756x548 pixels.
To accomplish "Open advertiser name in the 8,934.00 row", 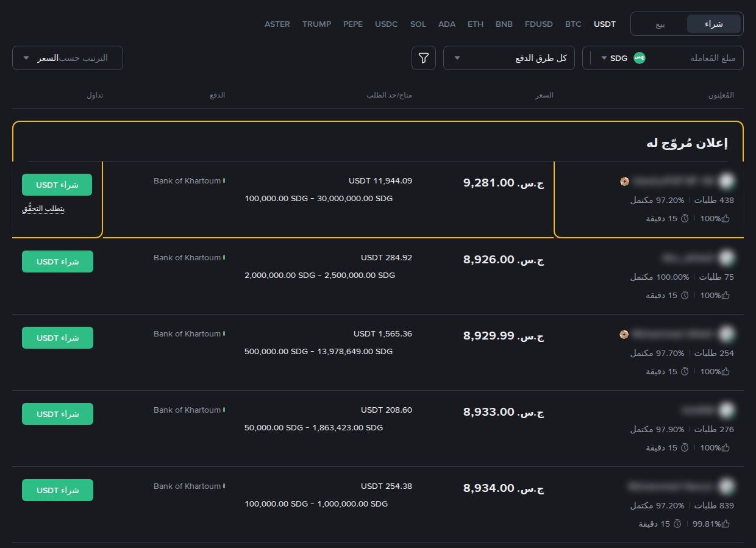I will tap(671, 486).
